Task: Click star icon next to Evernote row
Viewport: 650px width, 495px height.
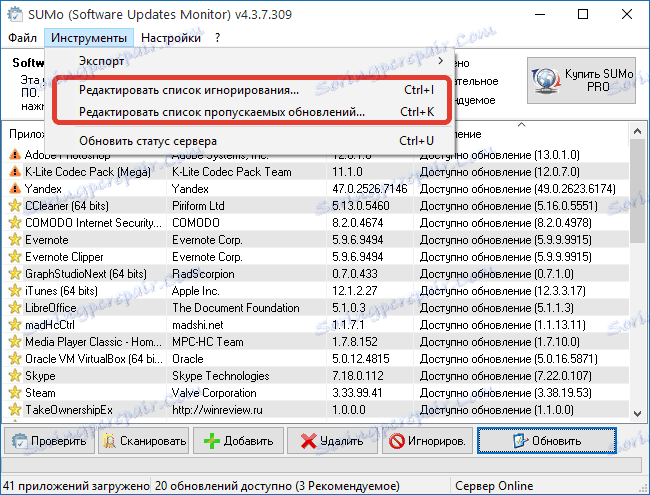Action: pos(15,240)
